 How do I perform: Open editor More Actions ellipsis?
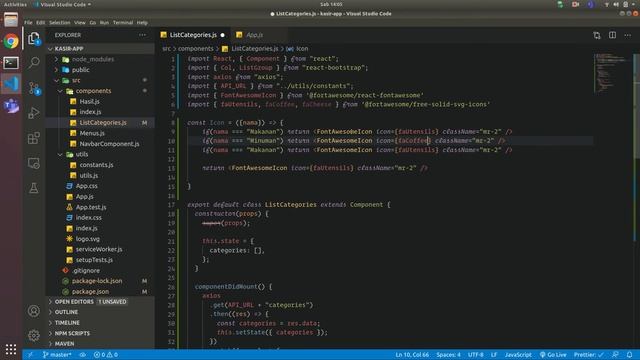click(x=627, y=35)
